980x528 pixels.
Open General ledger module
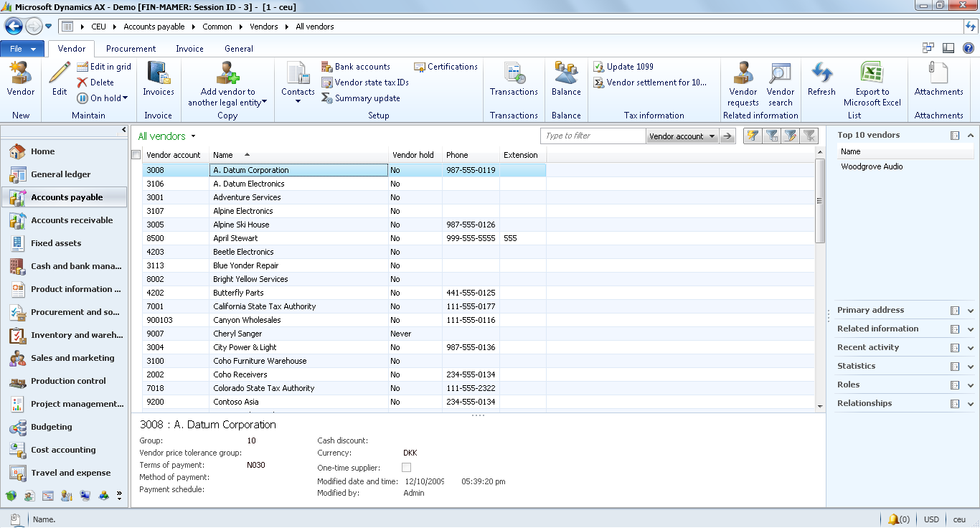point(65,174)
